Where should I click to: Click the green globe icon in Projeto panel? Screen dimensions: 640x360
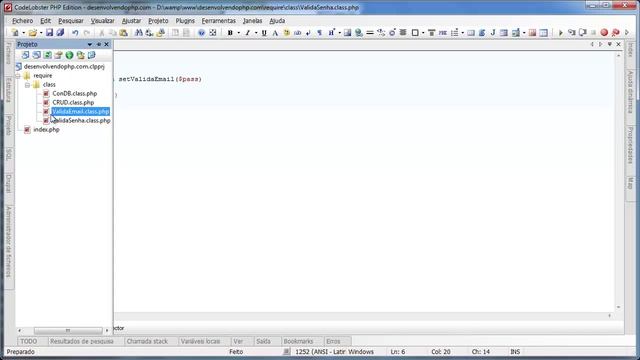coord(69,55)
